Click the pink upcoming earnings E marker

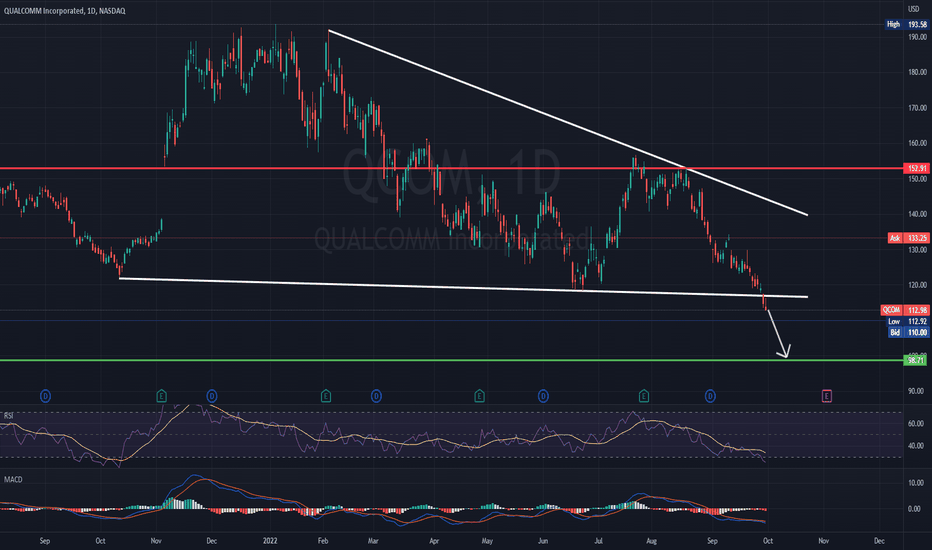pyautogui.click(x=826, y=395)
